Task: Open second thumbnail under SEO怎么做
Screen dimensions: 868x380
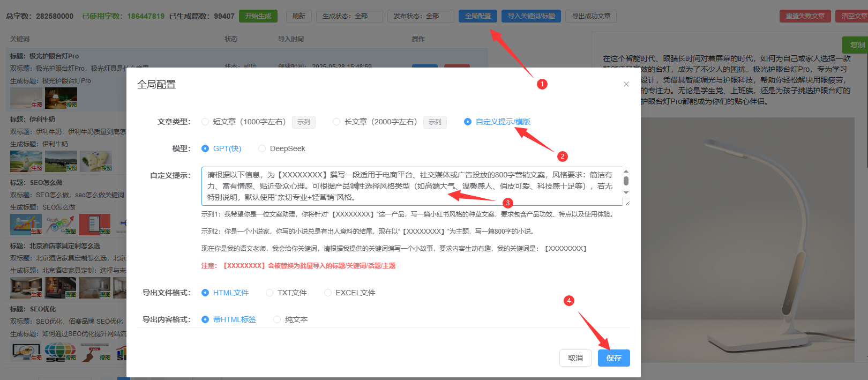Action: pos(61,225)
